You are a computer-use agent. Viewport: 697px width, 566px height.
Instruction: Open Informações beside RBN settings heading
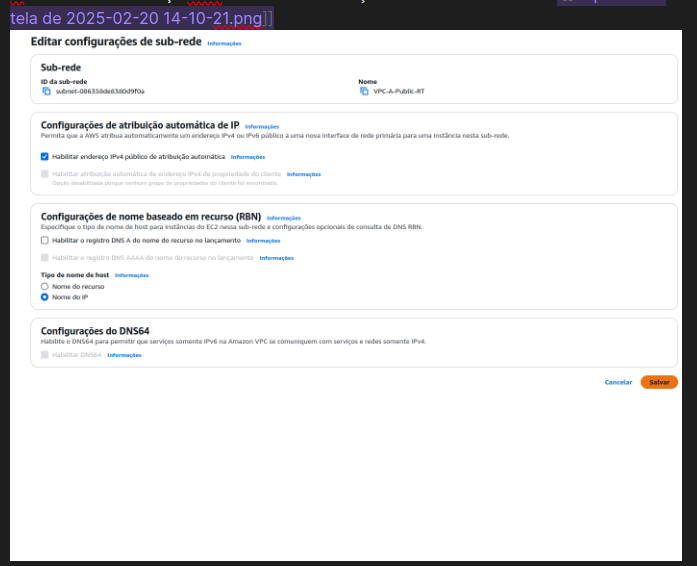point(284,218)
